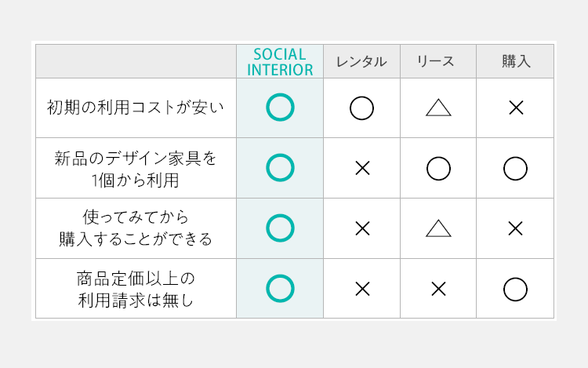Select the レンタル column header
Viewport: 588px width, 368px height.
(361, 62)
